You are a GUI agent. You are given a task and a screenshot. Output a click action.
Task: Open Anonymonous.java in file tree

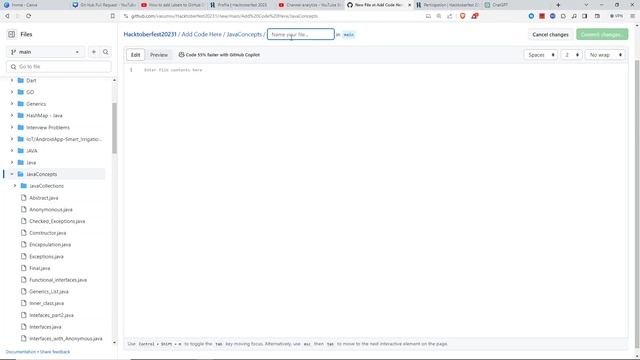51,209
